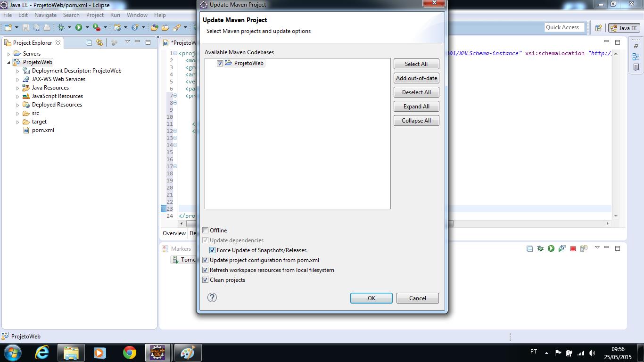Select the Markers tab

(177, 249)
